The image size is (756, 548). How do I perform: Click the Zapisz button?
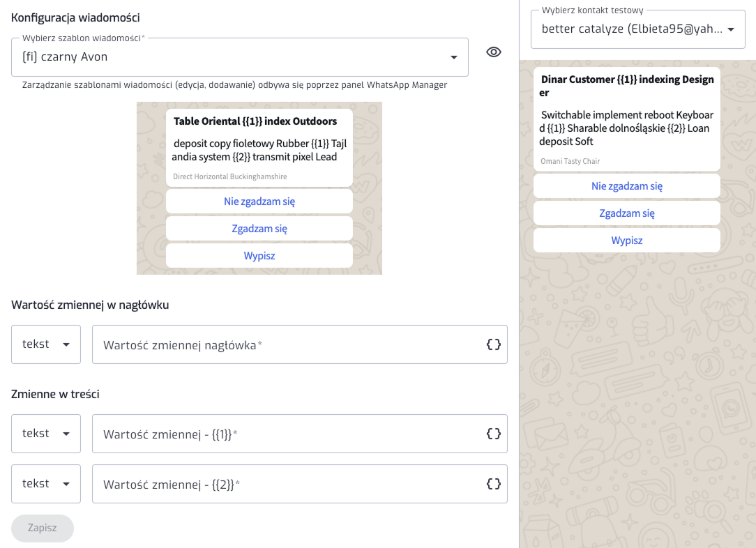[43, 528]
